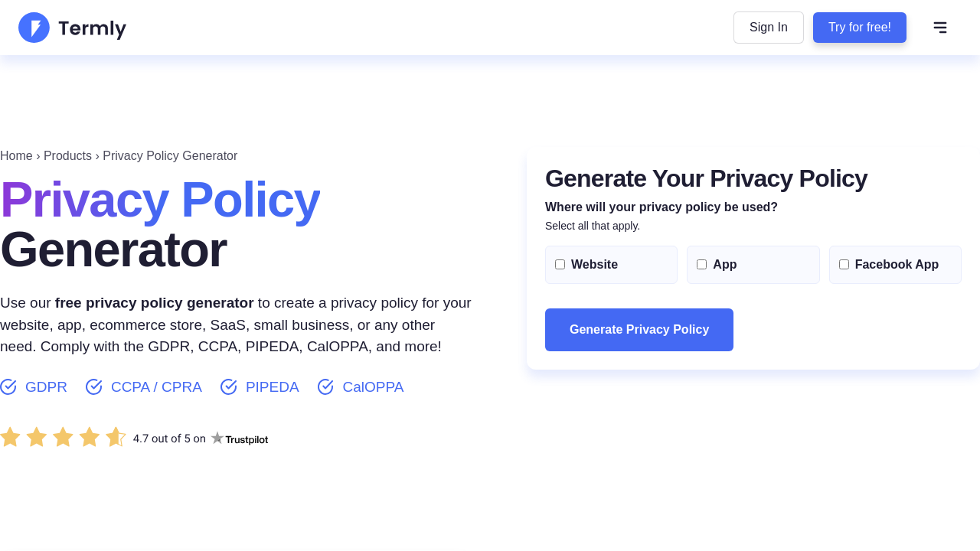The width and height of the screenshot is (980, 551).
Task: Click the 4.7 out of 5 rating text
Action: [169, 439]
